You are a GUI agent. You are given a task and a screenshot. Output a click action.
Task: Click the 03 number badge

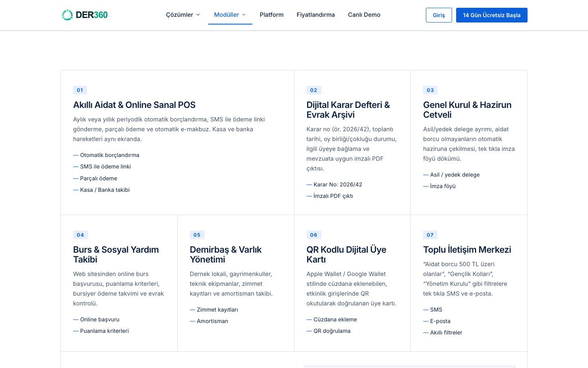pos(430,90)
